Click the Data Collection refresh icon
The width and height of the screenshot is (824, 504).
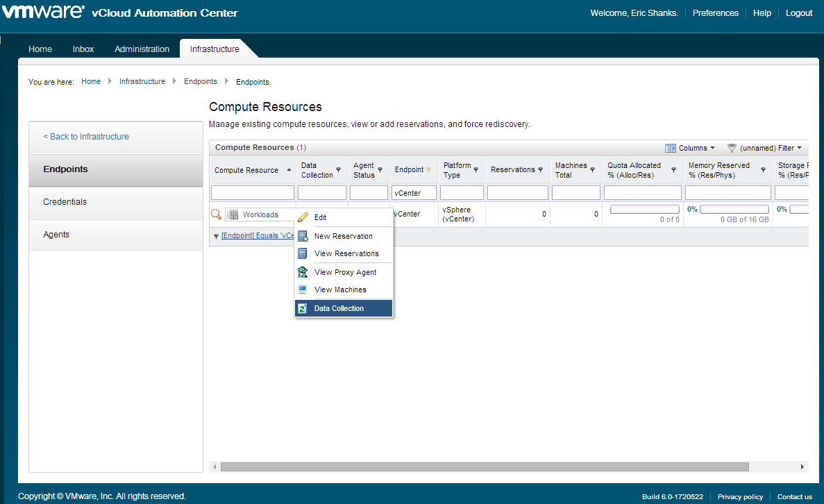click(303, 308)
